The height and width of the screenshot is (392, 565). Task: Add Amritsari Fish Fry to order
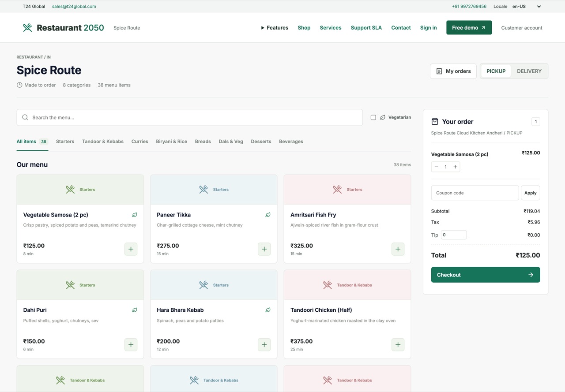pos(398,249)
